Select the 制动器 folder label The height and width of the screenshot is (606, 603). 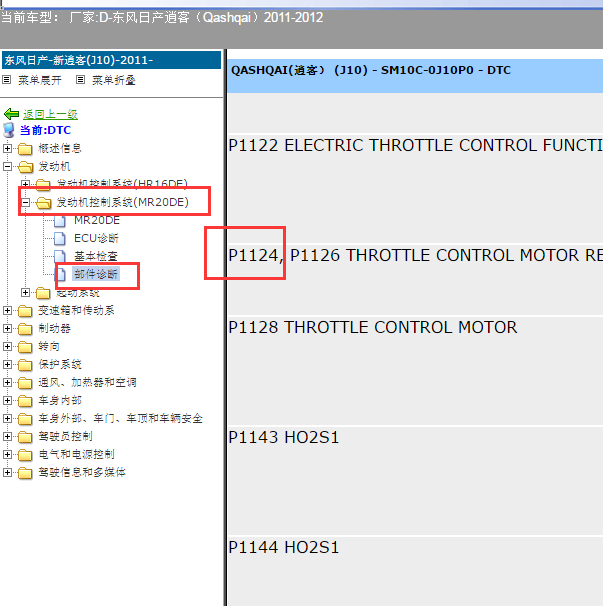click(x=54, y=329)
